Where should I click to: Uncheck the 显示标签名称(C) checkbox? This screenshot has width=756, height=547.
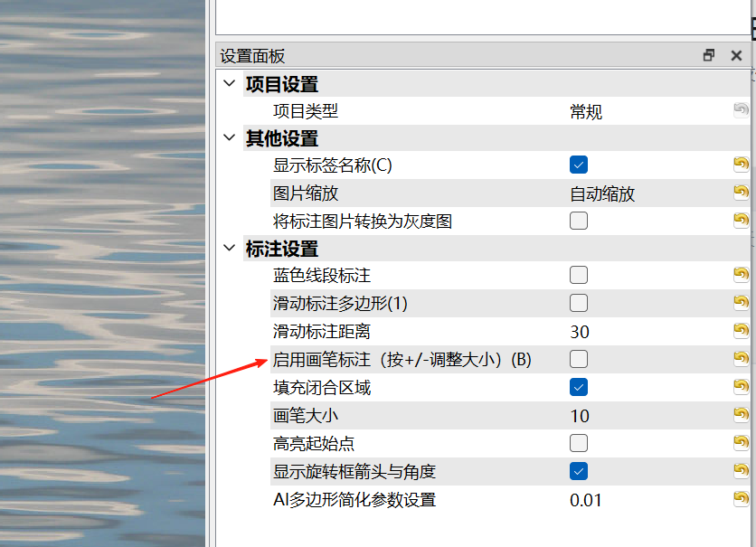click(x=579, y=165)
